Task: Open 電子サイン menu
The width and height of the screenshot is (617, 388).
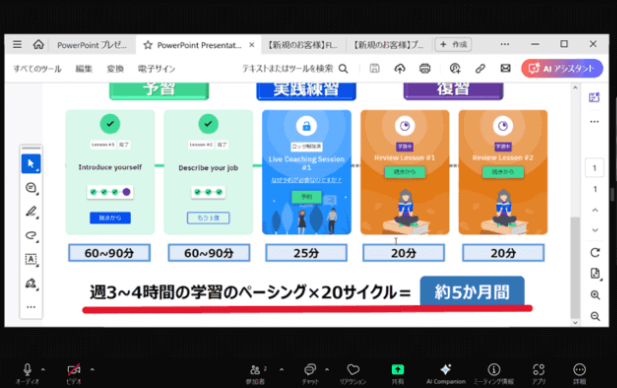Action: click(156, 69)
